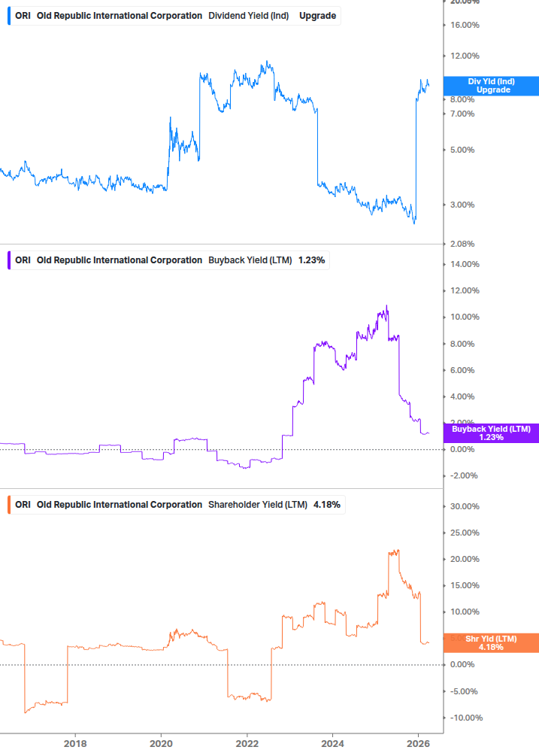Click the orange color bar of Shareholder Yield legend
Viewport: 539px width, 756px height.
[x=9, y=505]
